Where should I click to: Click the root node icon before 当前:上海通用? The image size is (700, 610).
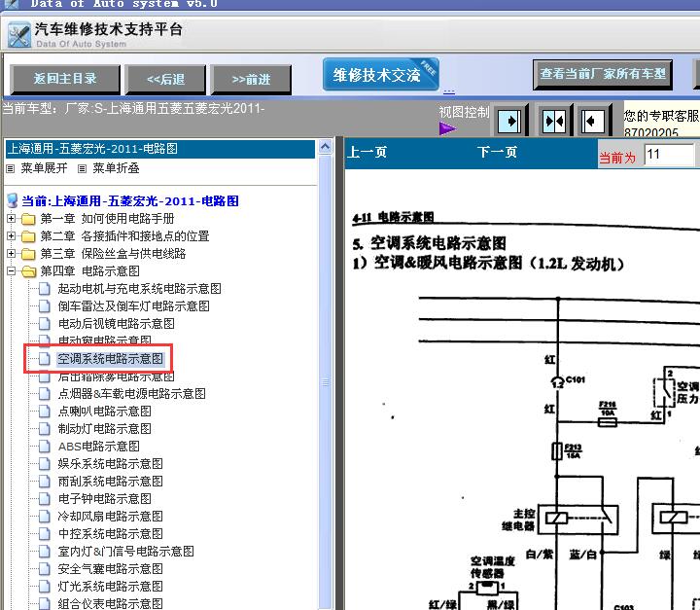point(13,201)
